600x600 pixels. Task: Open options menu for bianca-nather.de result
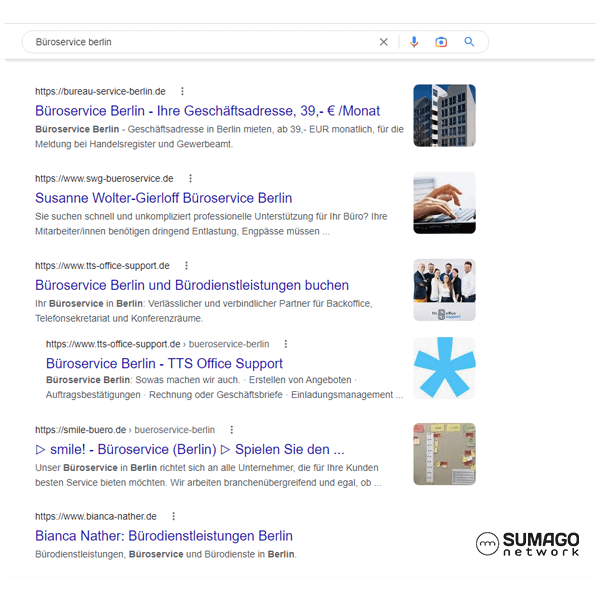173,516
